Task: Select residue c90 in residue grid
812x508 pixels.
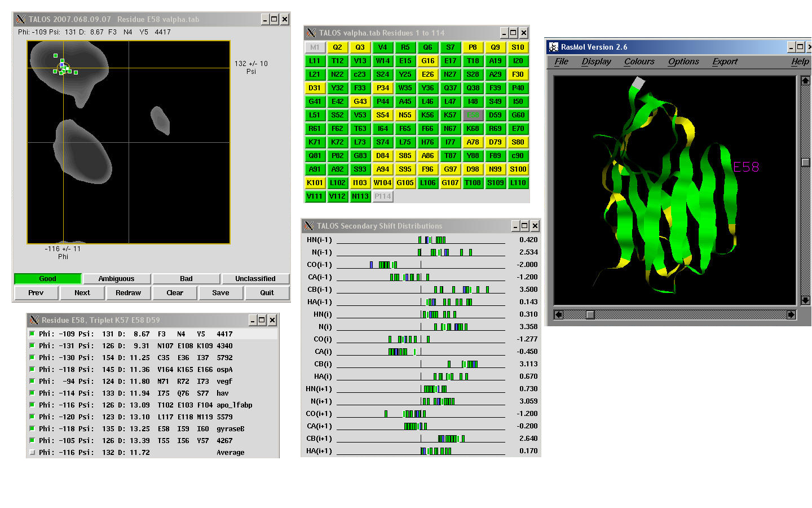Action: tap(518, 156)
